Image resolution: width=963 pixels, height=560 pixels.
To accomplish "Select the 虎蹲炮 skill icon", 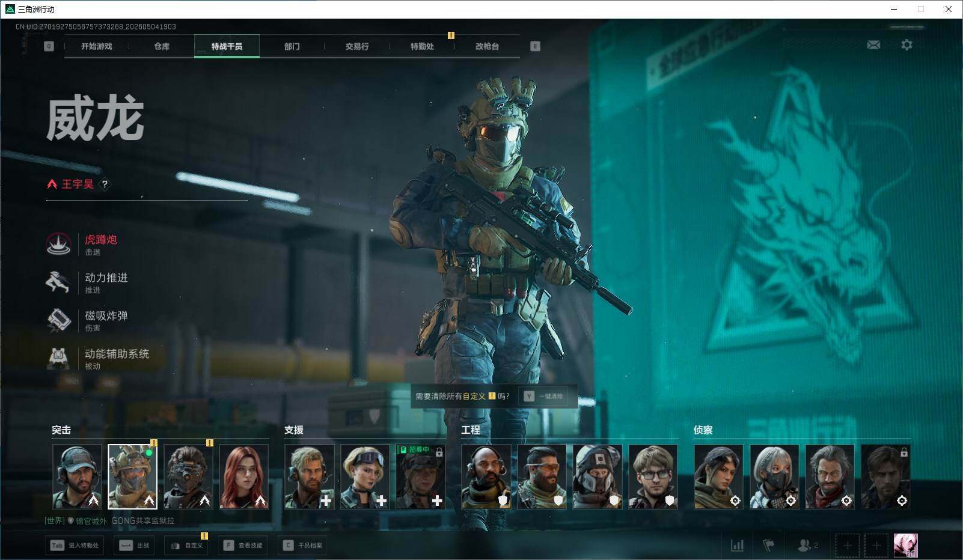I will [58, 244].
